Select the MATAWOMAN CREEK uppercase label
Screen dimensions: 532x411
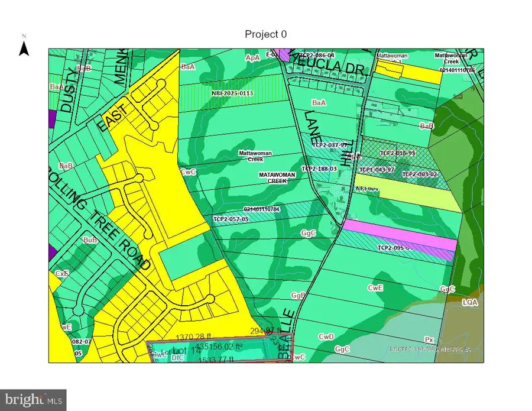pyautogui.click(x=281, y=178)
